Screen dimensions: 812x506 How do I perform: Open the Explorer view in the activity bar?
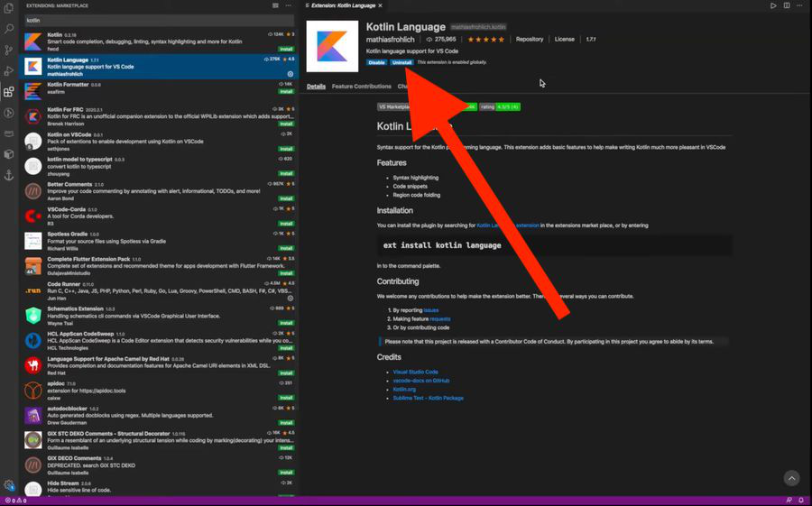coord(9,9)
